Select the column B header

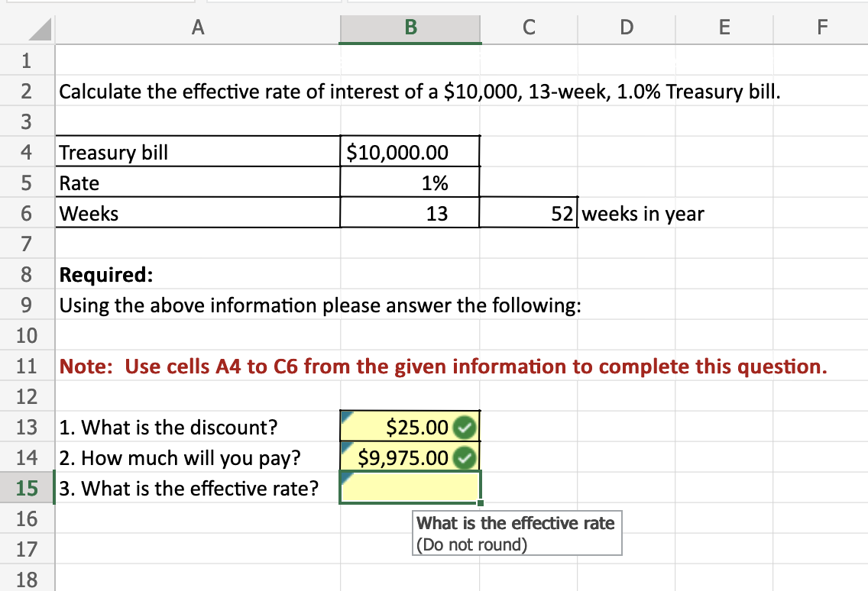tap(410, 27)
